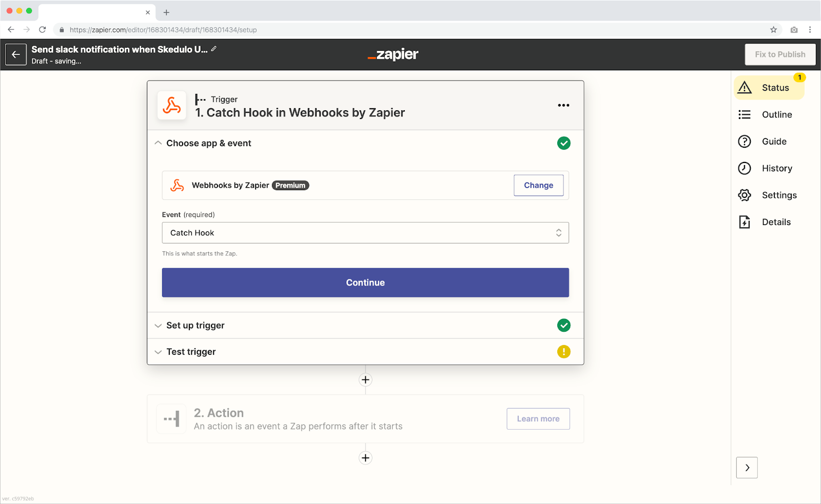Click the step title 'Catch Hook in Webhooks by Zapier'
The width and height of the screenshot is (821, 504).
tap(300, 113)
